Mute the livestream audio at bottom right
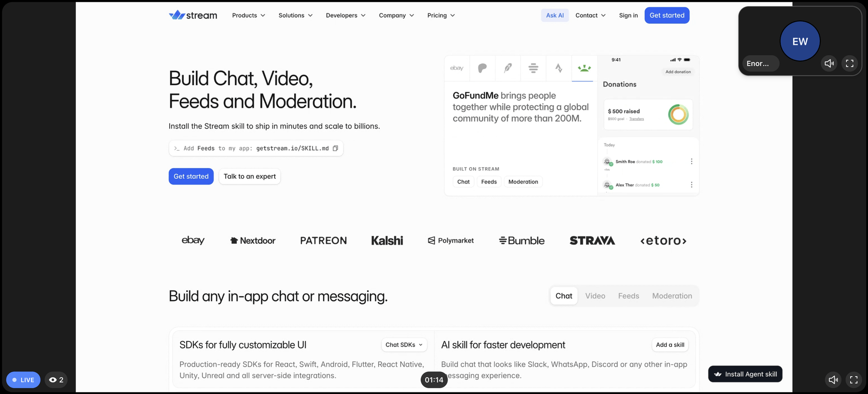 pos(833,380)
